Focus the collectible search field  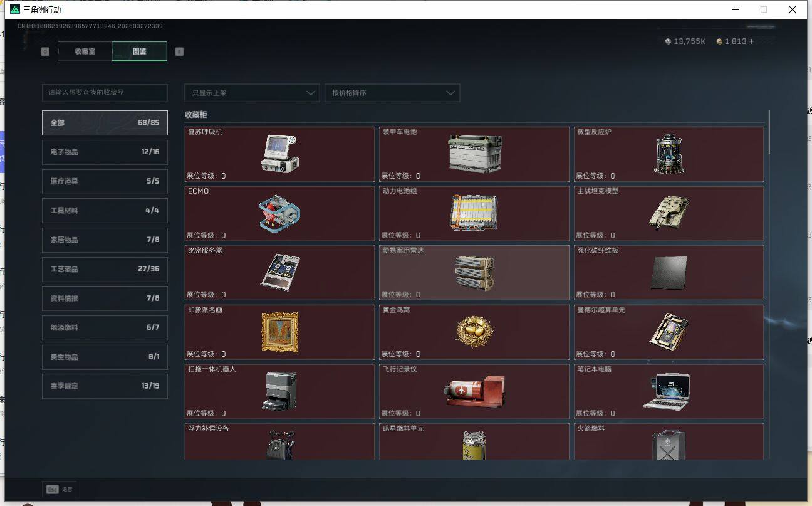[x=105, y=93]
